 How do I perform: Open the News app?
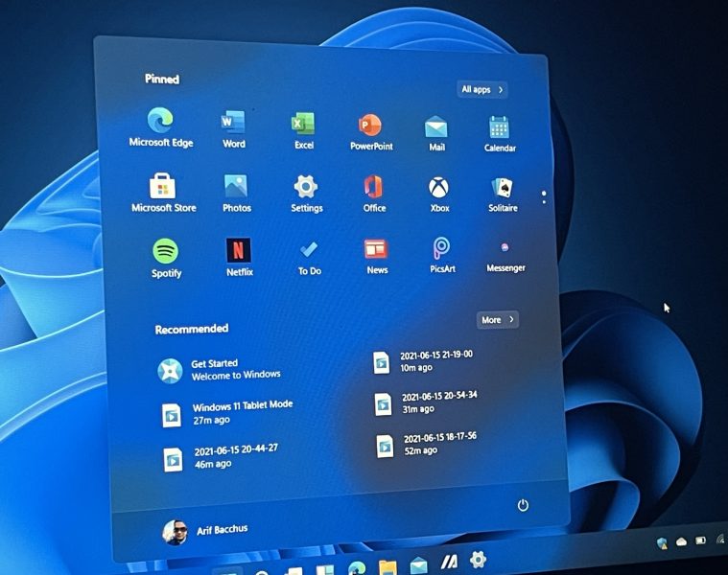(x=377, y=257)
